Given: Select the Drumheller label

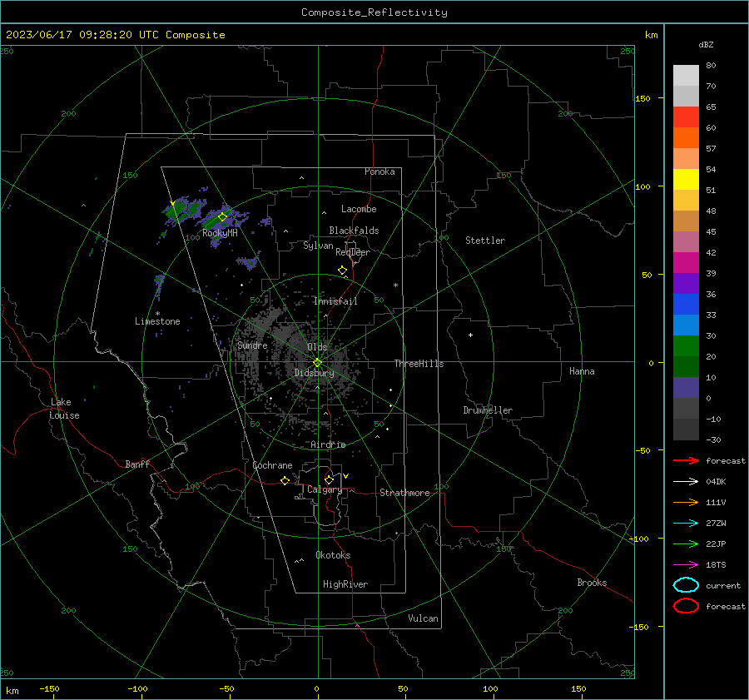Looking at the screenshot, I should [488, 410].
